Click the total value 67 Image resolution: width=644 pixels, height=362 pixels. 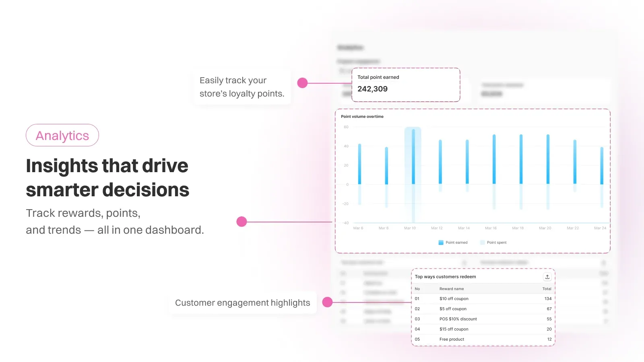point(549,309)
